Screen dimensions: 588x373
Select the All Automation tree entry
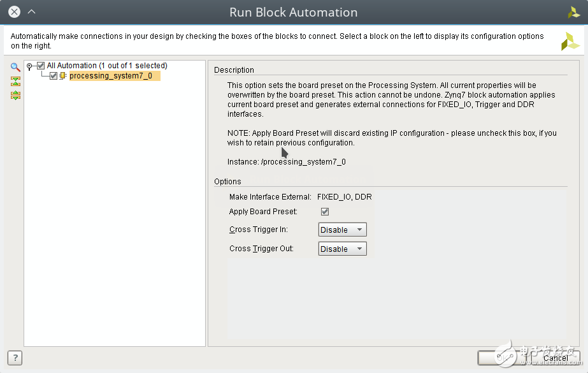point(106,66)
